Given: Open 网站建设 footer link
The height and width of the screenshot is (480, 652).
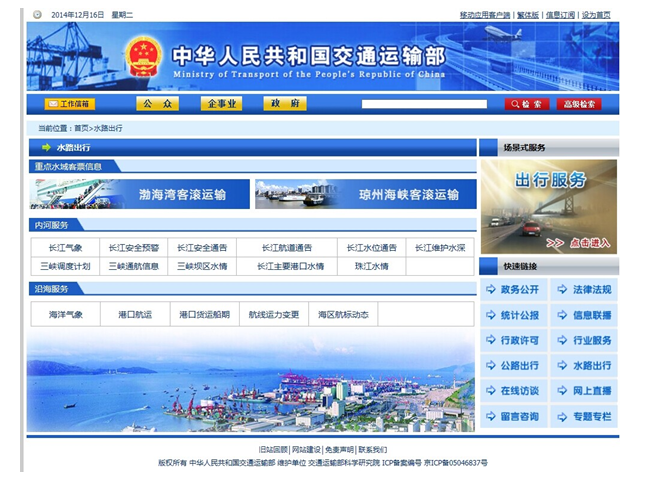Looking at the screenshot, I should tap(306, 450).
